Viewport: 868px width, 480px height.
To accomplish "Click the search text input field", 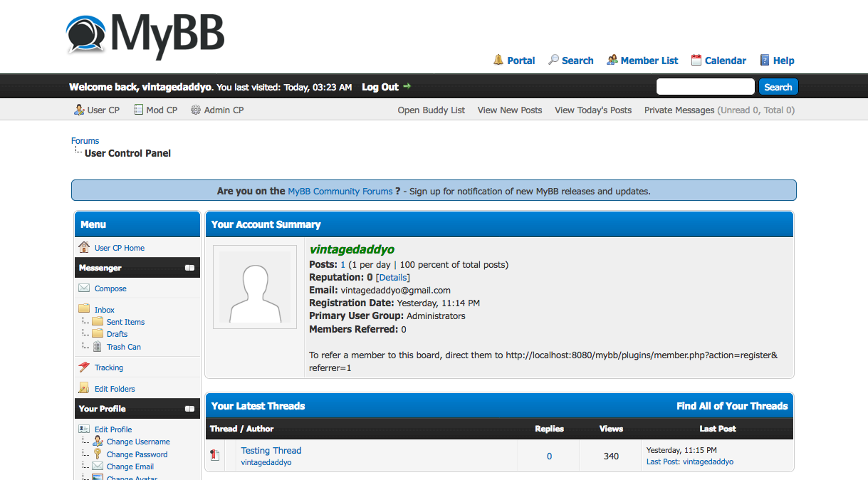I will click(x=704, y=87).
